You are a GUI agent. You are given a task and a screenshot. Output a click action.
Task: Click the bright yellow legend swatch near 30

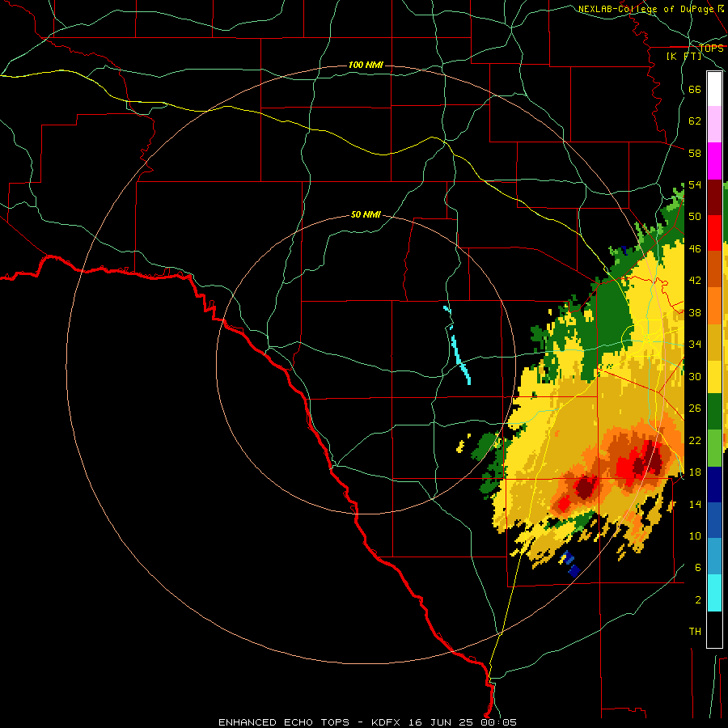click(x=714, y=377)
